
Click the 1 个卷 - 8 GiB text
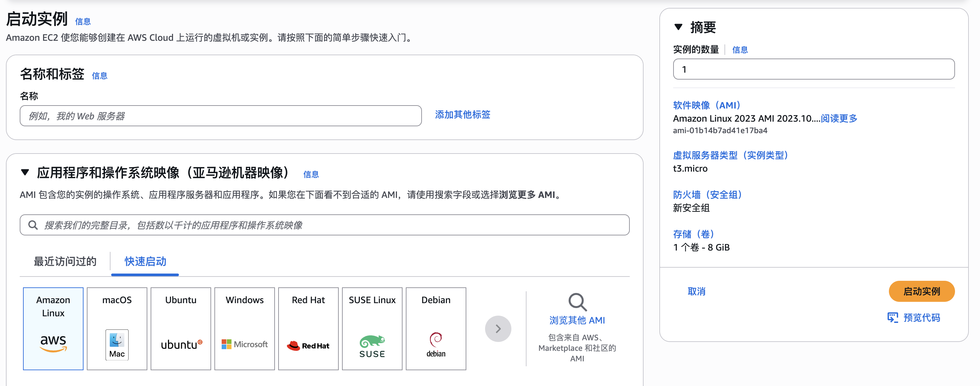(x=701, y=247)
